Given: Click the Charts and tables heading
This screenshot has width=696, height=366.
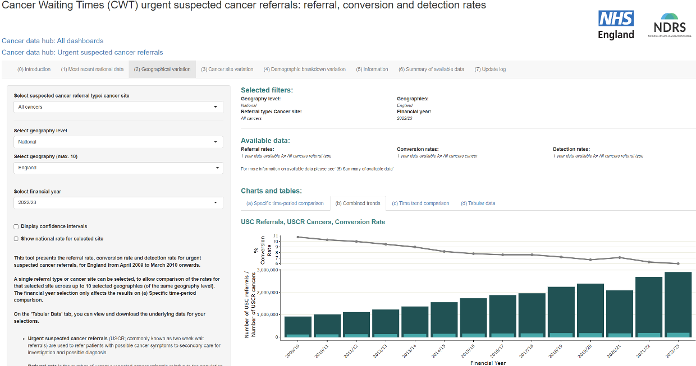Looking at the screenshot, I should 271,191.
